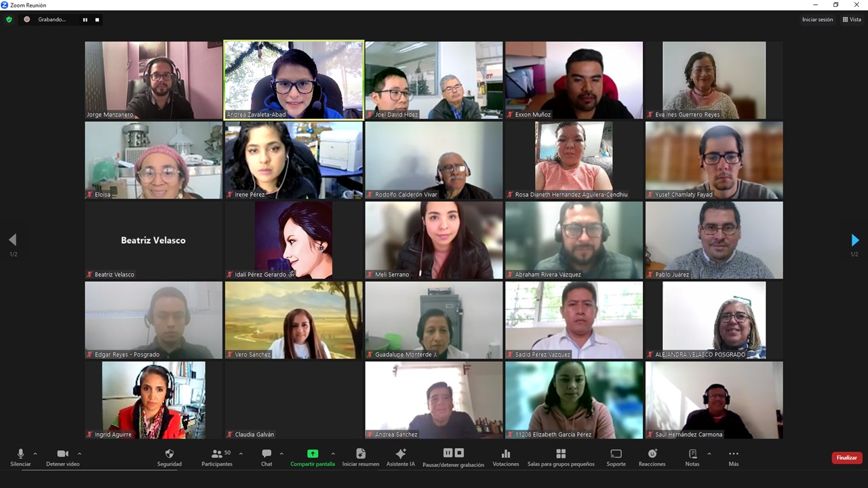Viewport: 868px width, 488px height.
Task: Open the Vista layout menu
Action: pyautogui.click(x=852, y=20)
